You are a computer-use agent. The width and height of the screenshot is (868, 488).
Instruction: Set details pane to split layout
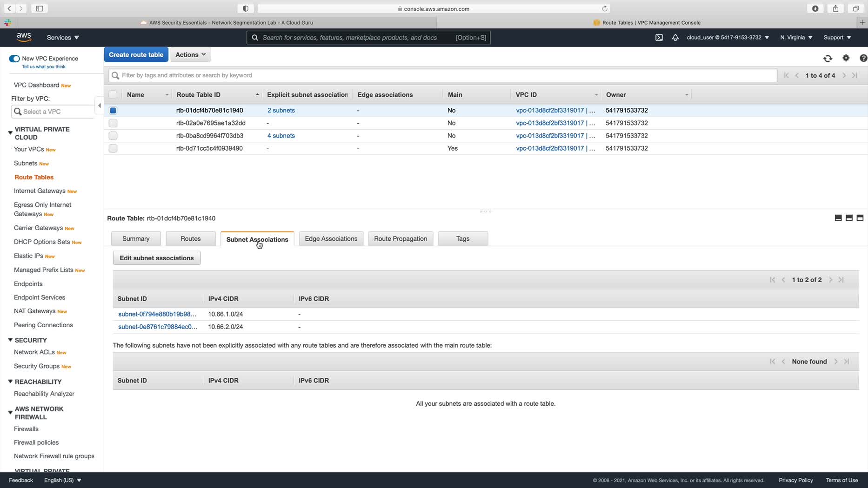[x=849, y=218]
